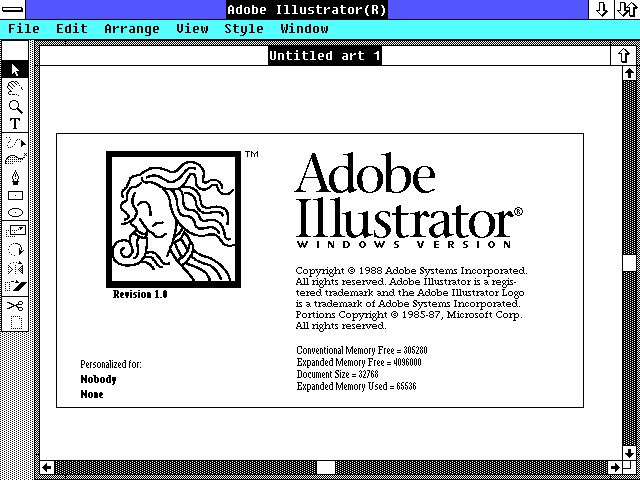Open the application control menu box

pos(12,9)
